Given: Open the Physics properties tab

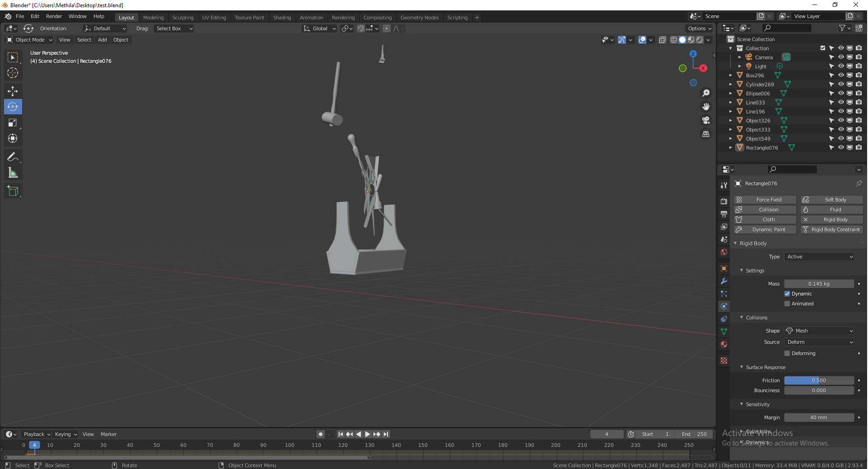Looking at the screenshot, I should click(x=724, y=306).
